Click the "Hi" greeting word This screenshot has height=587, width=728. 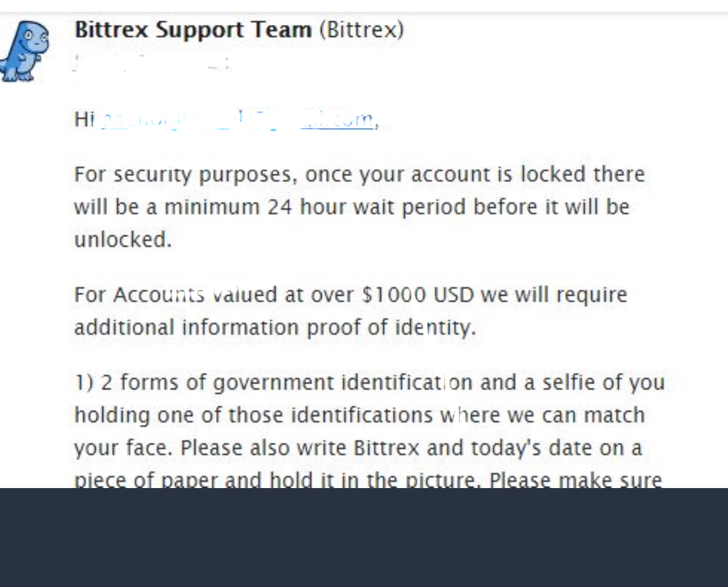point(84,120)
